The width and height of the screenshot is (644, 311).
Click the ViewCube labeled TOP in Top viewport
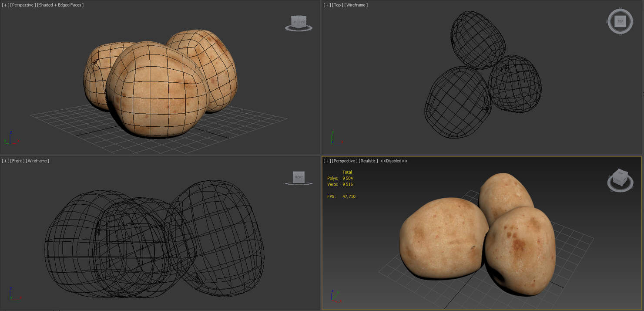[620, 20]
